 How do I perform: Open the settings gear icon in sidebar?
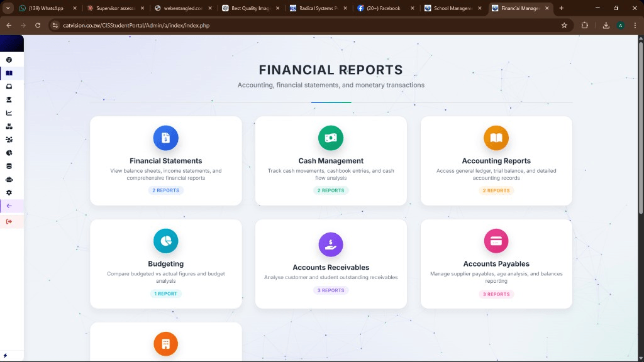point(9,192)
